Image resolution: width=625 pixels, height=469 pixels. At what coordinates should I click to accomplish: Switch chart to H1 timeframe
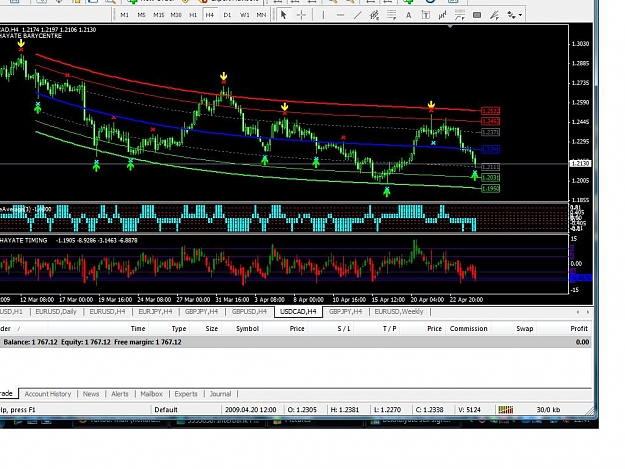pos(193,15)
